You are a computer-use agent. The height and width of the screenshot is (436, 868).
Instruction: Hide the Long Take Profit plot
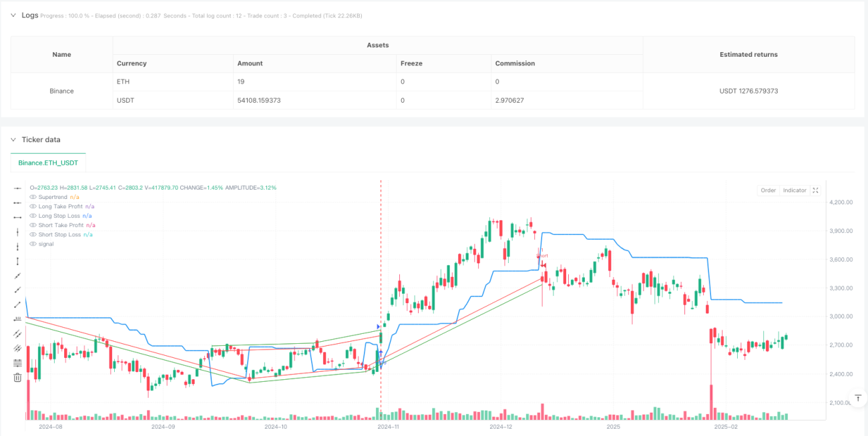point(33,206)
